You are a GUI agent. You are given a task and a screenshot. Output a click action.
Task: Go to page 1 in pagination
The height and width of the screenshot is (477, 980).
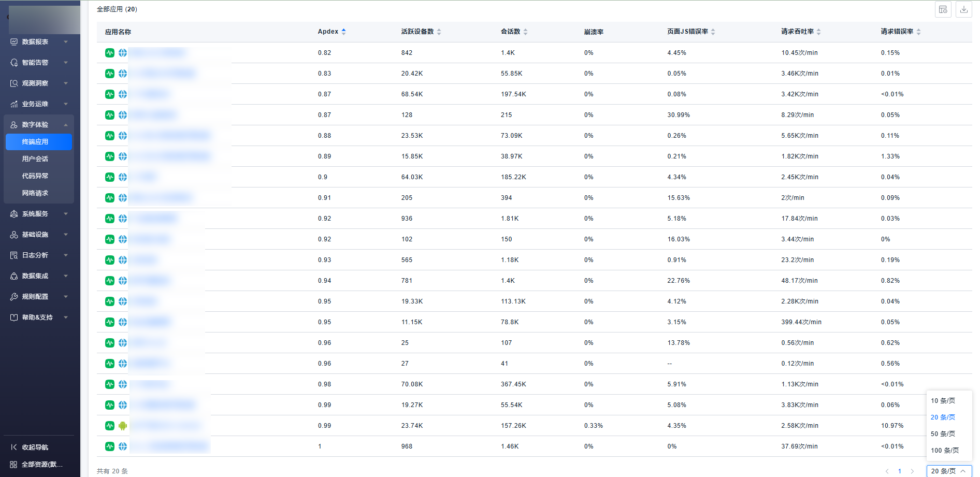[900, 471]
